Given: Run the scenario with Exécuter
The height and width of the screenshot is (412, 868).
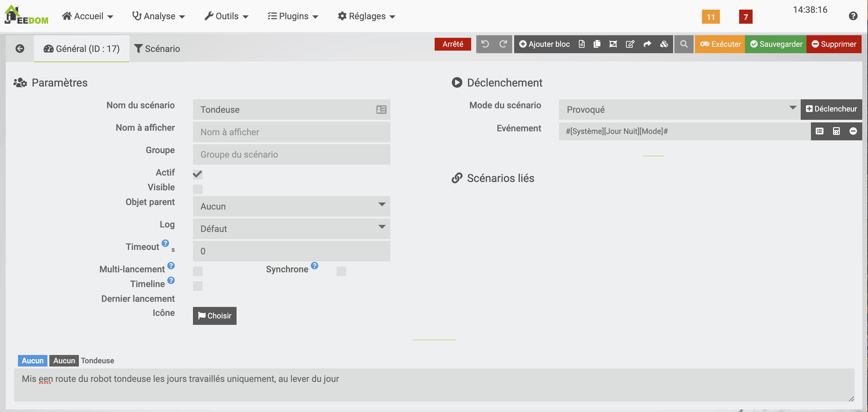Looking at the screenshot, I should pos(720,44).
